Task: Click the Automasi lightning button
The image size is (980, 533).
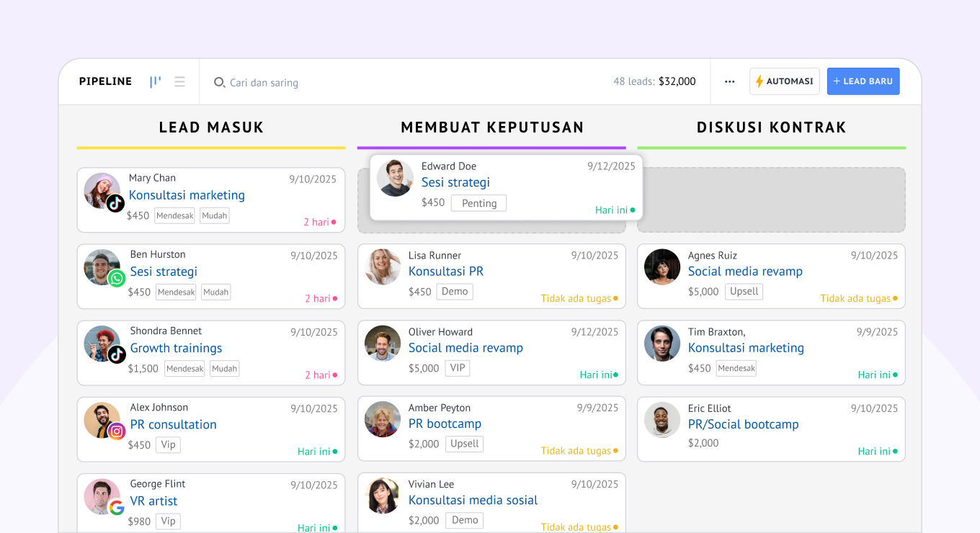Action: point(784,81)
